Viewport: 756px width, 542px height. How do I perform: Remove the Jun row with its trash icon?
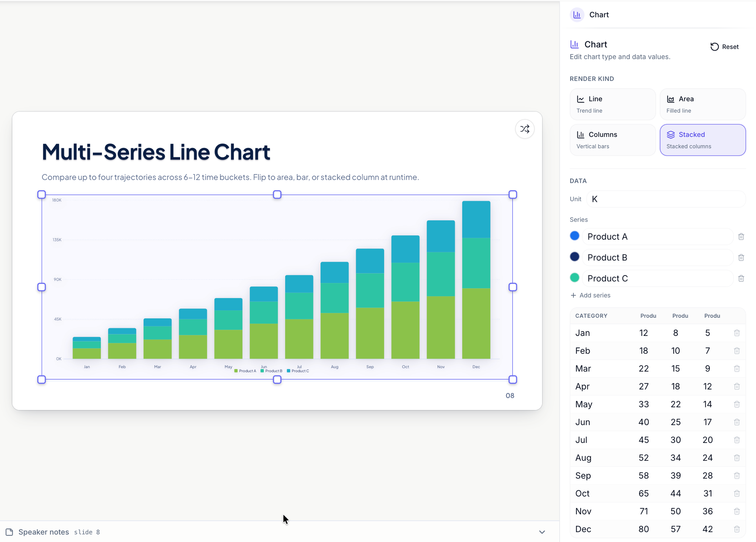pyautogui.click(x=737, y=422)
